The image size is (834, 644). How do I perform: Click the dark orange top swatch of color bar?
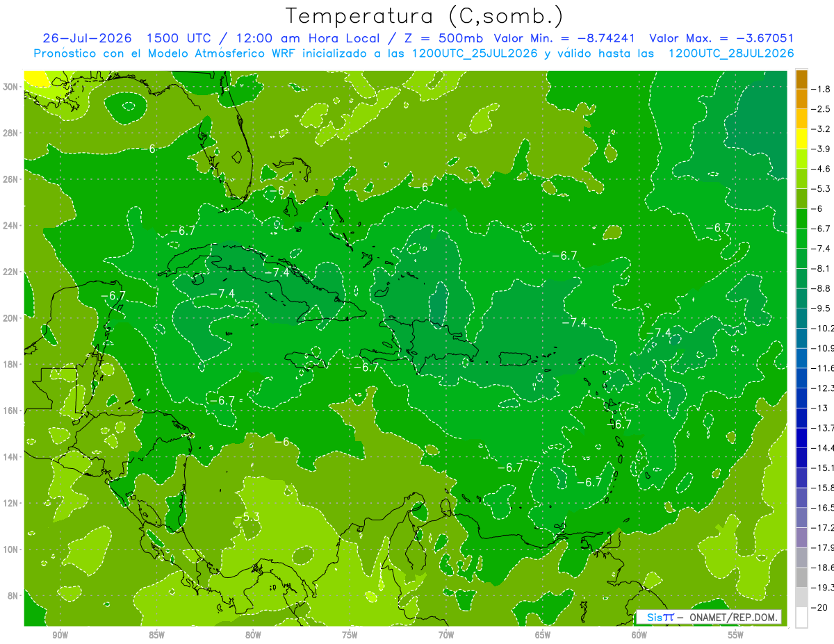tap(801, 79)
